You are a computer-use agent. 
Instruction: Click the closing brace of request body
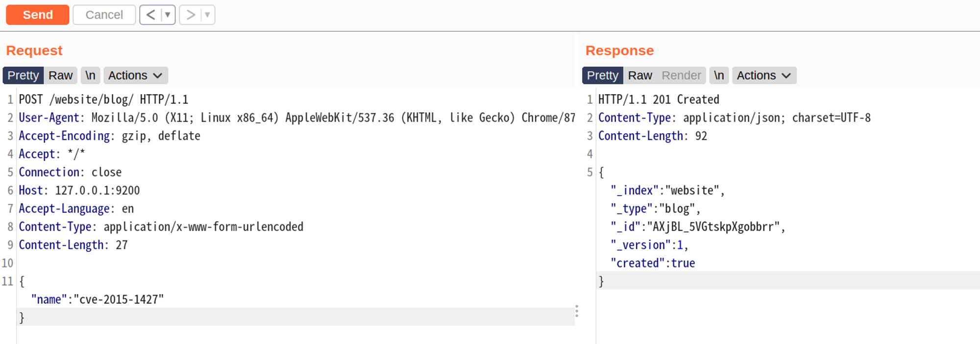pyautogui.click(x=22, y=318)
